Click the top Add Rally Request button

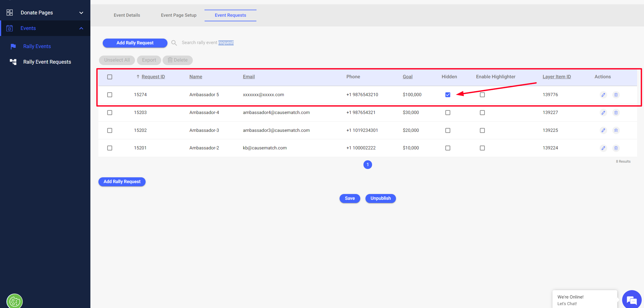[x=135, y=43]
